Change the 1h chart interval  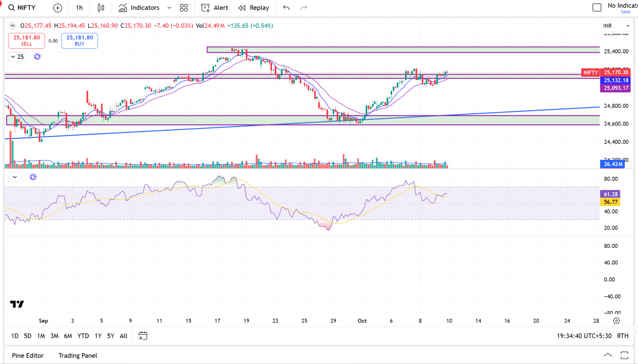tap(79, 8)
